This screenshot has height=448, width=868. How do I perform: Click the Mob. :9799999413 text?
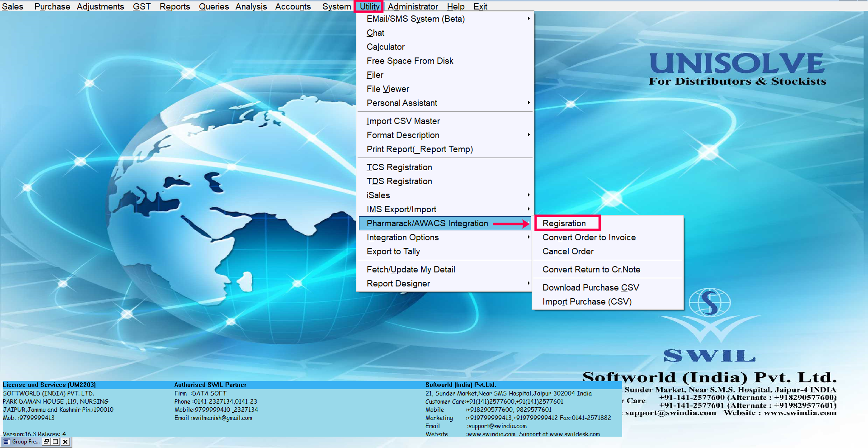(28, 418)
